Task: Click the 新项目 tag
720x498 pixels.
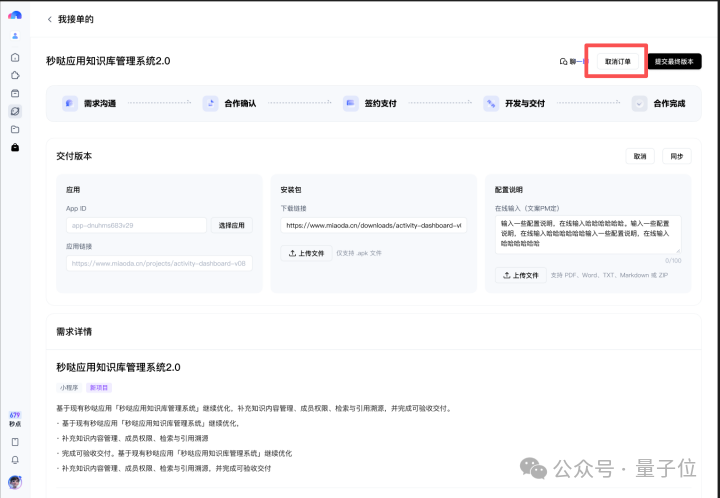Action: coord(99,388)
